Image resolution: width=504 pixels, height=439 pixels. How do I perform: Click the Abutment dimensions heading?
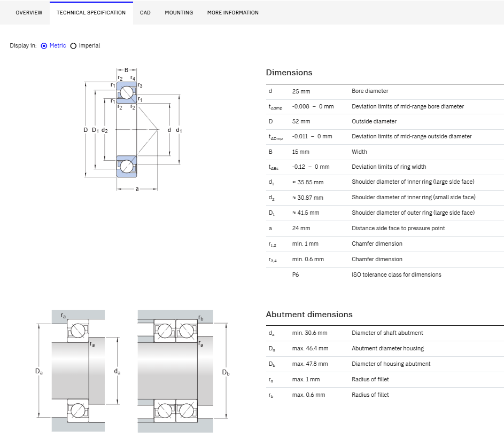tap(309, 315)
